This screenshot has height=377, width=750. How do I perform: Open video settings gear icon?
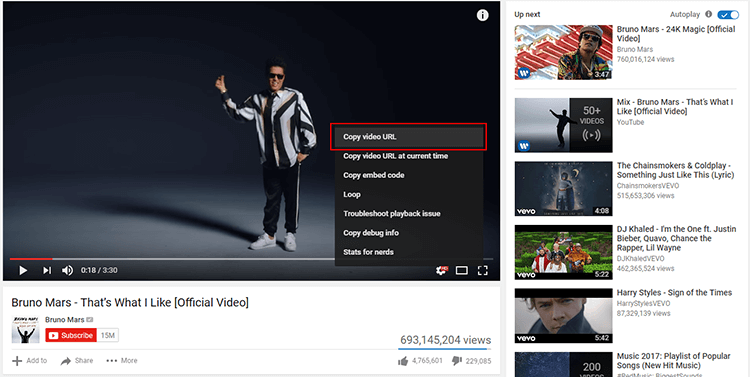(441, 270)
